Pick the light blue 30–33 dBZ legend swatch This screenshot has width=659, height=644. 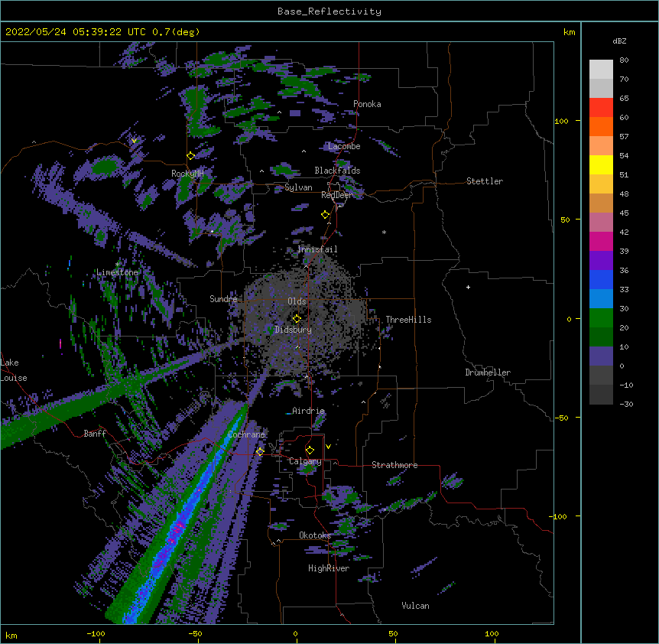click(x=601, y=299)
